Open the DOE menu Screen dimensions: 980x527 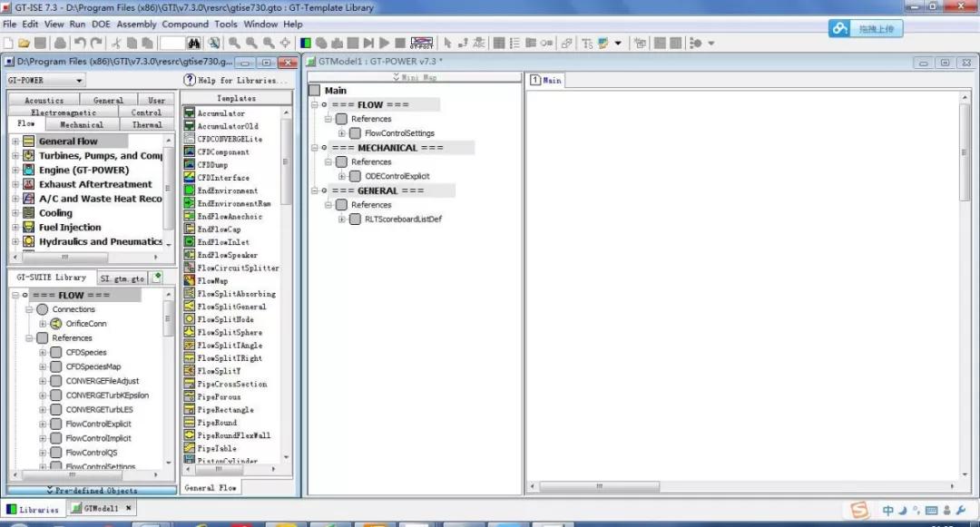click(x=101, y=24)
